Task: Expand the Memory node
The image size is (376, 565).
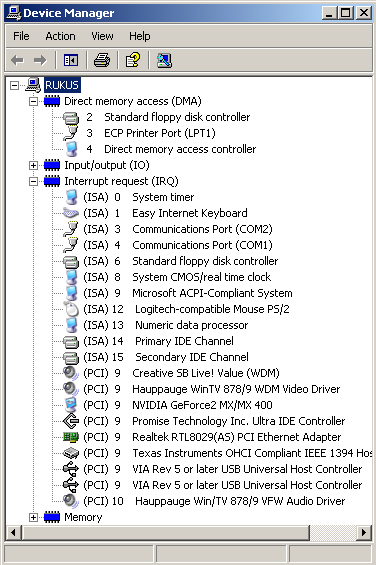Action: pyautogui.click(x=33, y=517)
